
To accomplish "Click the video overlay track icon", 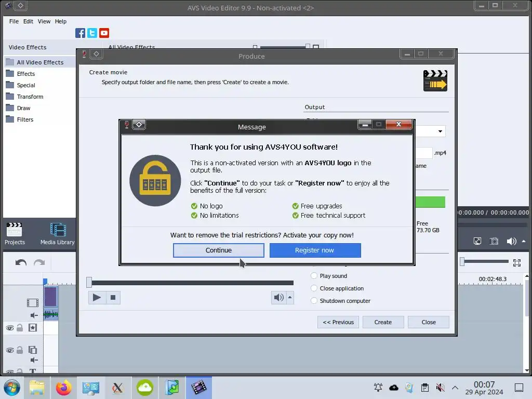I will coord(33,350).
